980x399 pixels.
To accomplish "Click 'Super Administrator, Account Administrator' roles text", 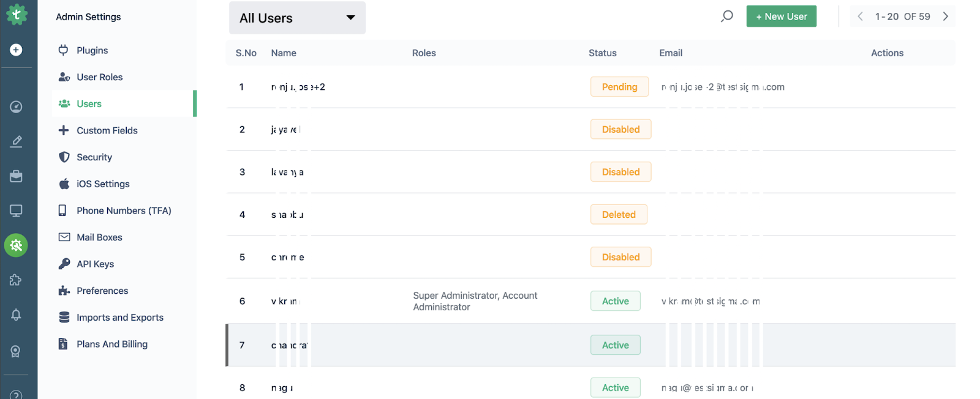I will tap(475, 301).
